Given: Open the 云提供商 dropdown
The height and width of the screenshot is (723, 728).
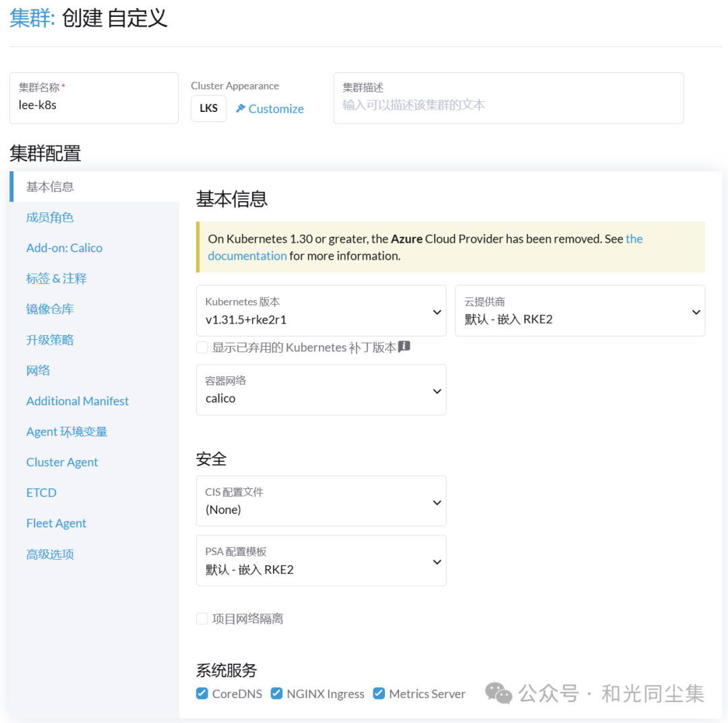Looking at the screenshot, I should [x=580, y=310].
